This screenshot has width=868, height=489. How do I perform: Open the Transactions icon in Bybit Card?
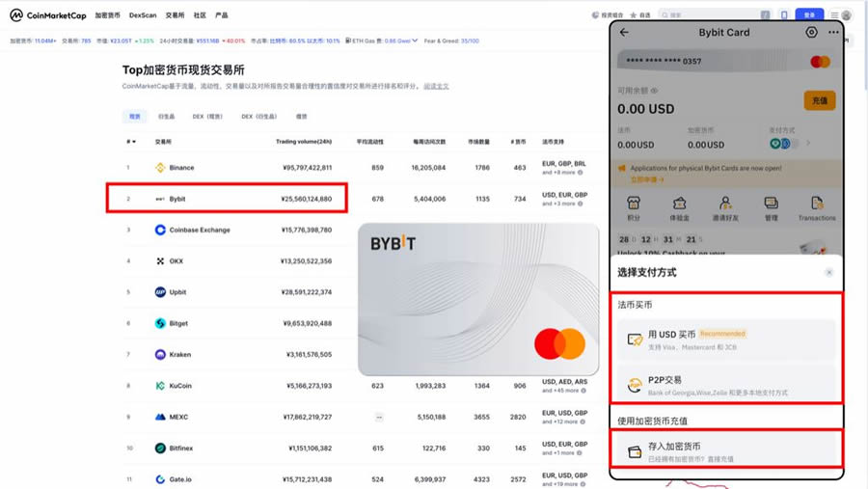click(x=817, y=204)
